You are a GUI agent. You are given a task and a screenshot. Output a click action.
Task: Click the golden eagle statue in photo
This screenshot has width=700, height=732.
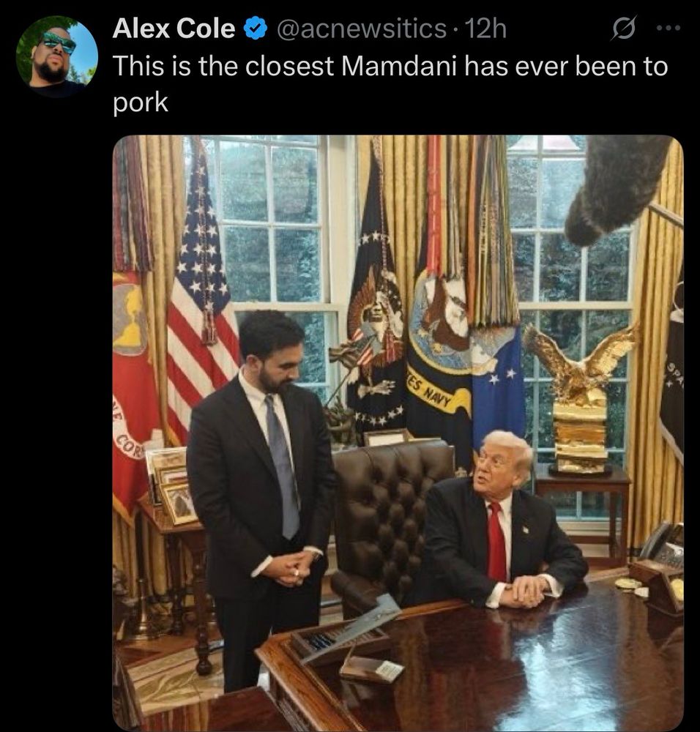click(x=579, y=397)
